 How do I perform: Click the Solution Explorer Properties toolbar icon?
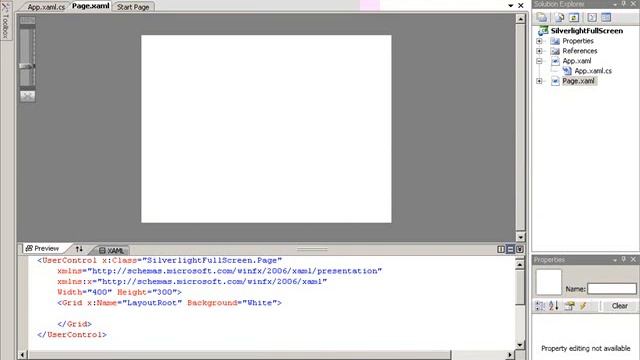[542, 17]
